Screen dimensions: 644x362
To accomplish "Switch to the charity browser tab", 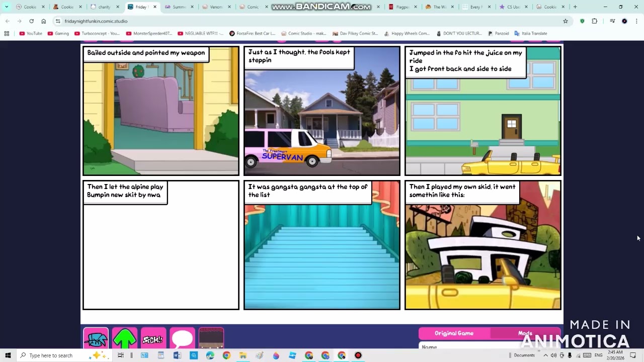I will point(104,7).
